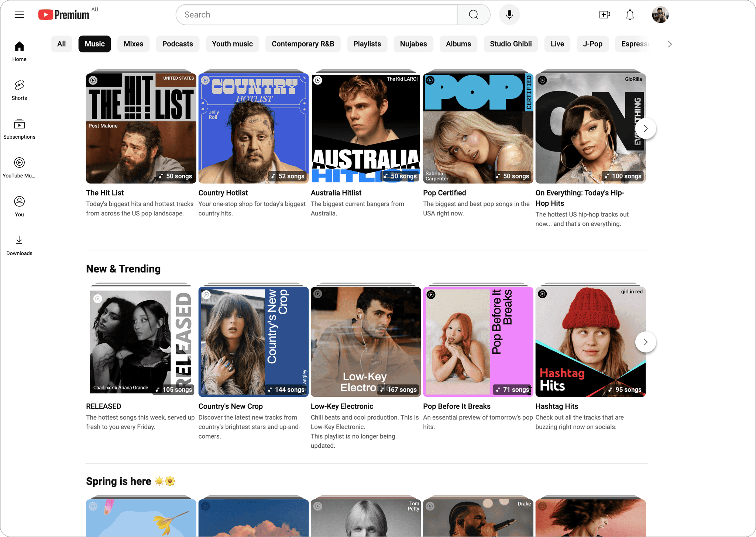This screenshot has width=756, height=537.
Task: Enable the Studio Ghibli filter chip
Action: pos(511,44)
